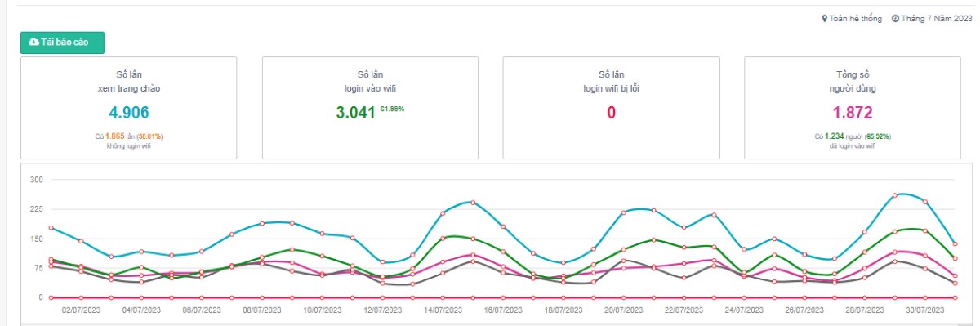Viewport: 980px width, 326px height.
Task: Click the 10/07/2023 x-axis label
Action: (323, 310)
